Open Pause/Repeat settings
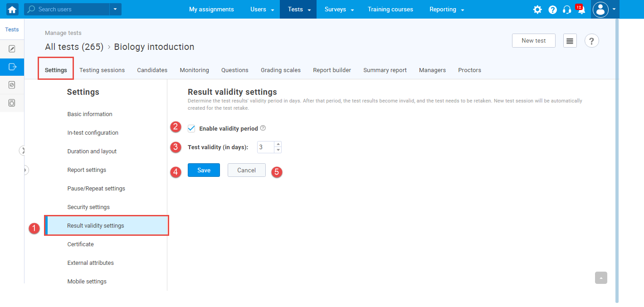 click(96, 189)
